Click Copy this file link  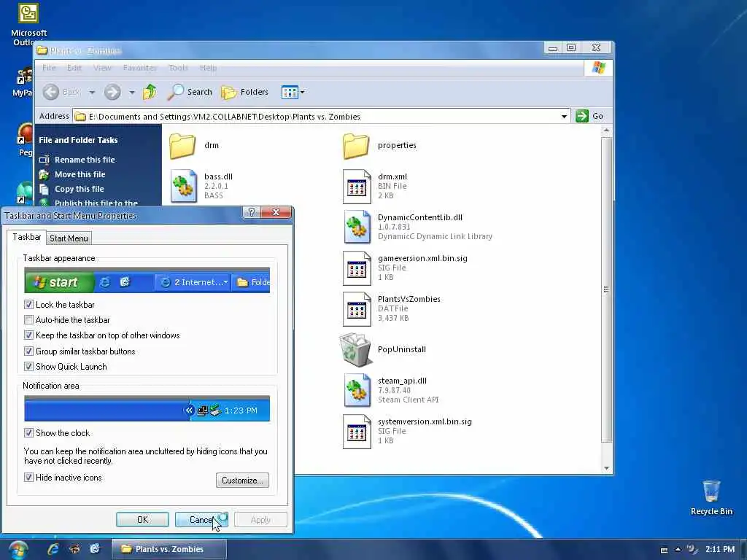(79, 189)
